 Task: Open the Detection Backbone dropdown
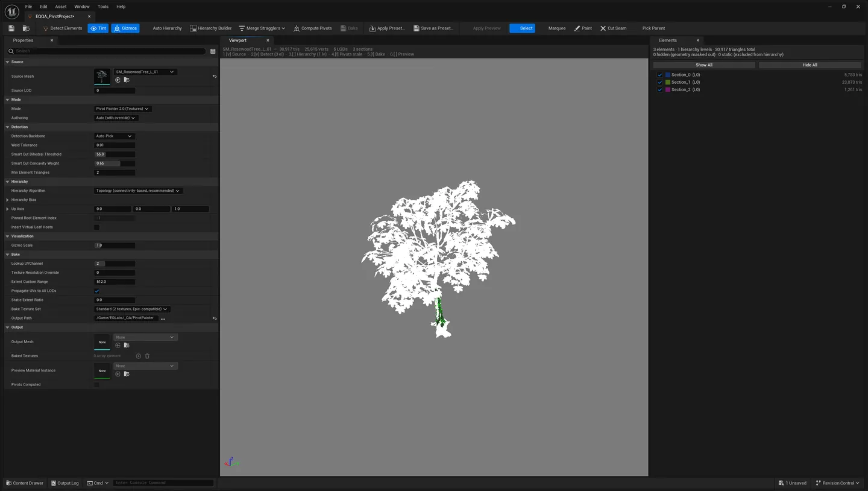[115, 136]
